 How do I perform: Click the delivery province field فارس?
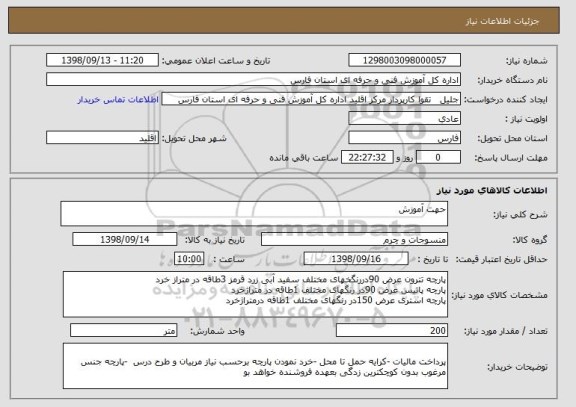click(x=404, y=138)
